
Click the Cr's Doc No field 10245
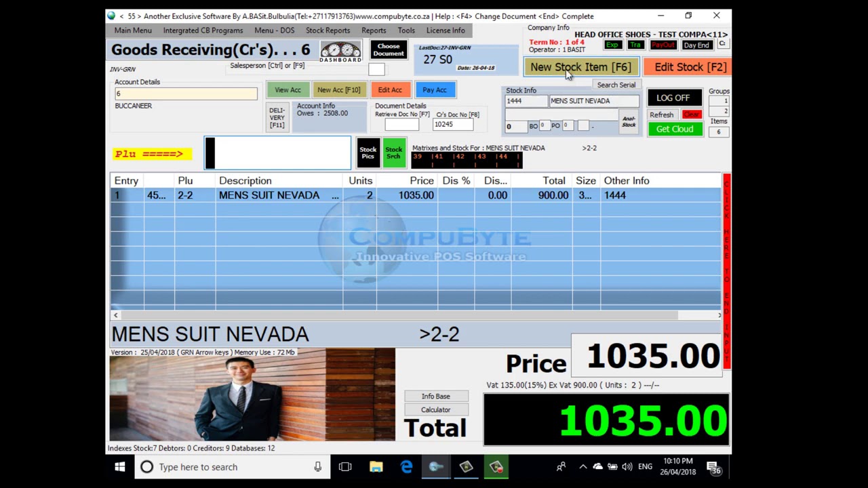tap(453, 124)
